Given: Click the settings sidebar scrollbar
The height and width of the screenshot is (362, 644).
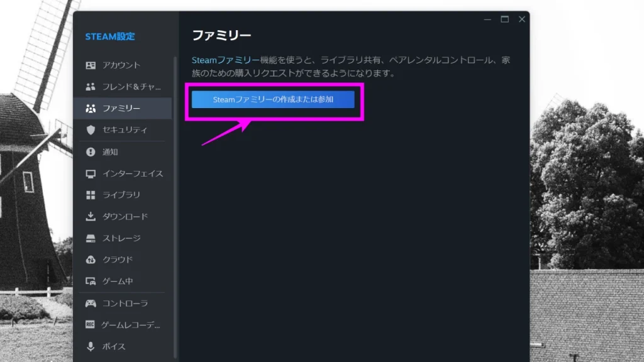Looking at the screenshot, I should pyautogui.click(x=175, y=207).
